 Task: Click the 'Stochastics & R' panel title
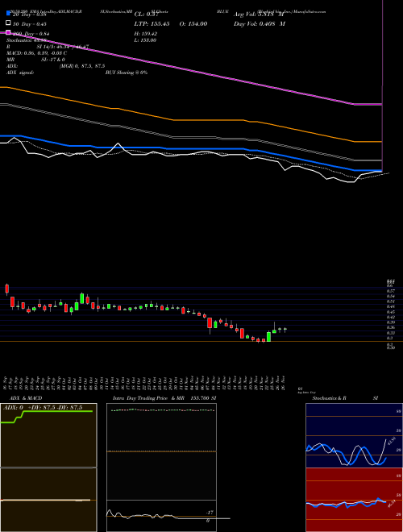pos(329,398)
